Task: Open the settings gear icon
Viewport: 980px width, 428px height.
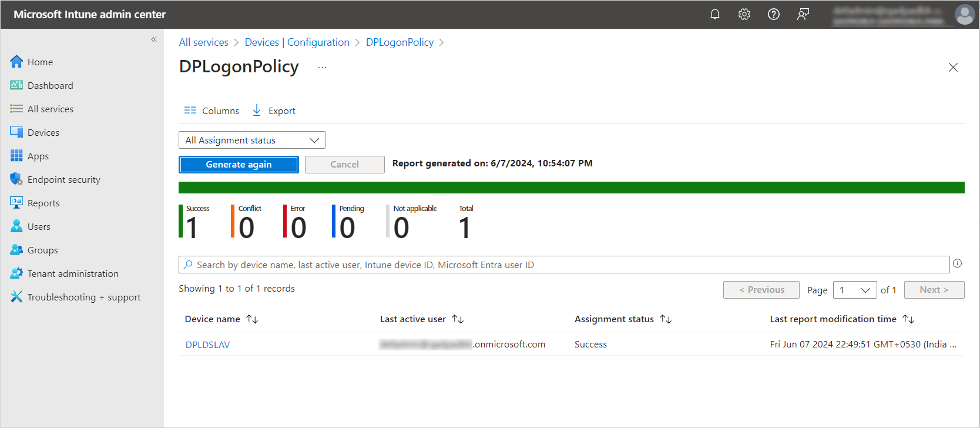Action: pos(744,14)
